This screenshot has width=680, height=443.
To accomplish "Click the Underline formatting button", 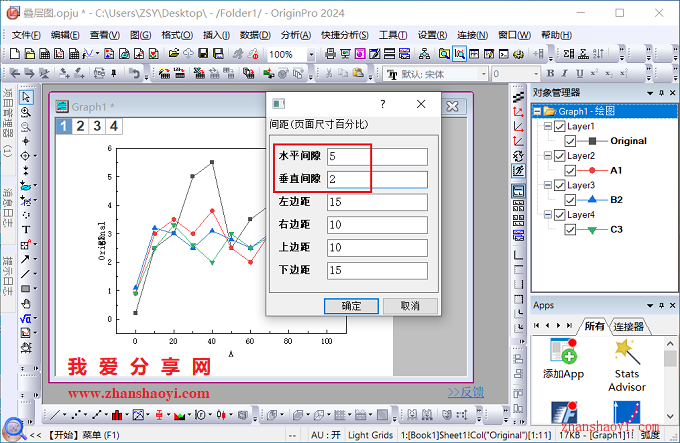I will coord(579,74).
